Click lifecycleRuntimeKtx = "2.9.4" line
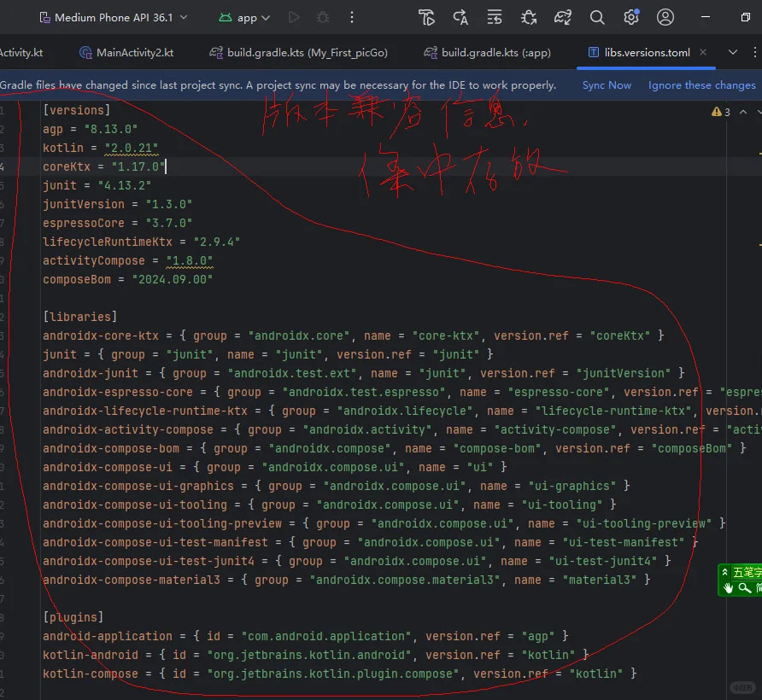 pos(142,242)
